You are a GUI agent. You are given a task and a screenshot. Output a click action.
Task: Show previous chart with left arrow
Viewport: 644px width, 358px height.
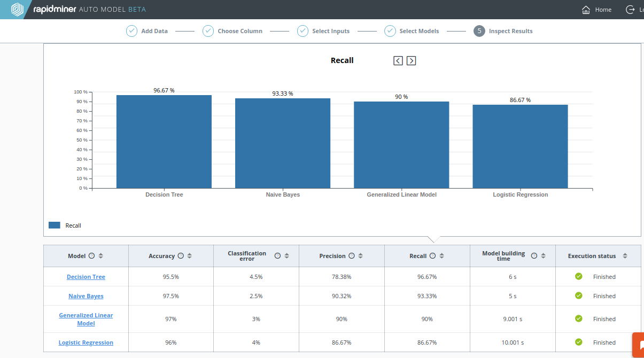[x=398, y=60]
